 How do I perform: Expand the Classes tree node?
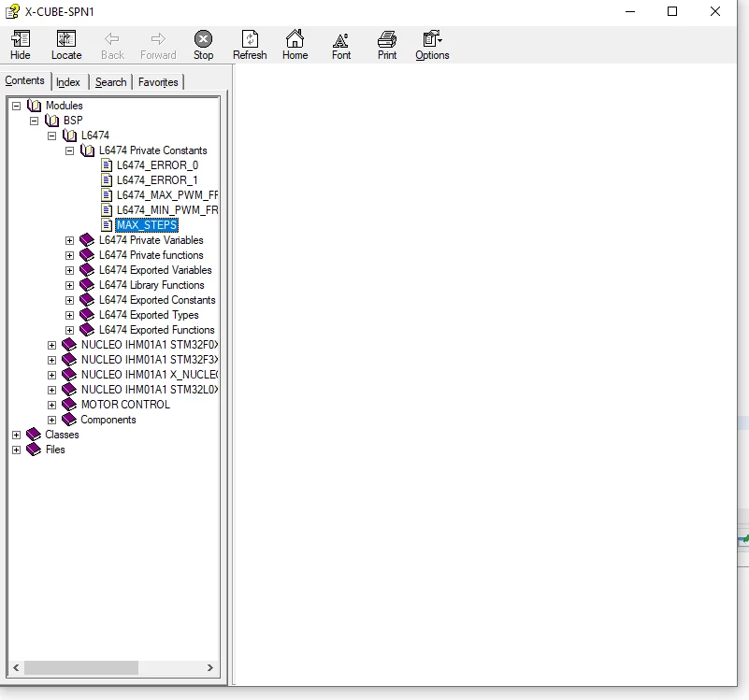(x=16, y=435)
